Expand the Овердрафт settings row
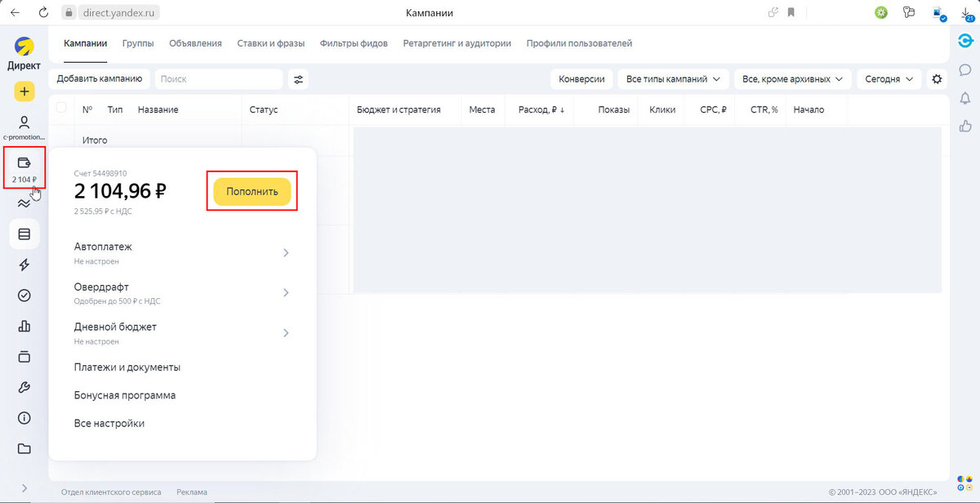This screenshot has width=980, height=503. [182, 293]
